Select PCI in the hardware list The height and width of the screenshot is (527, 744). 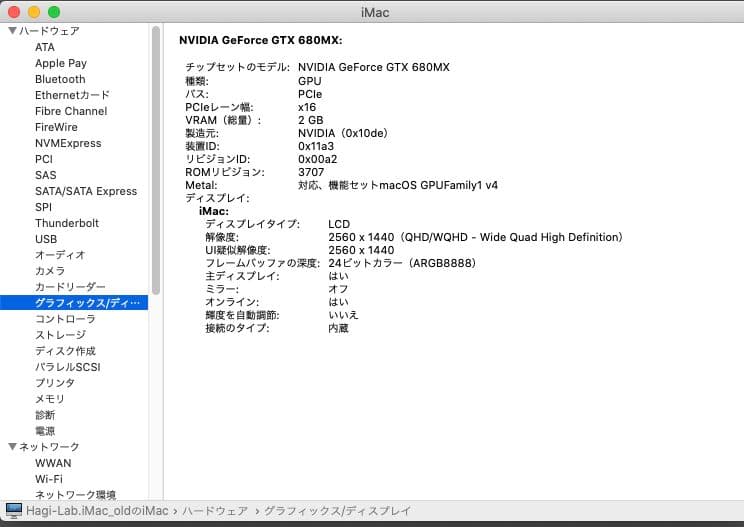pos(44,159)
